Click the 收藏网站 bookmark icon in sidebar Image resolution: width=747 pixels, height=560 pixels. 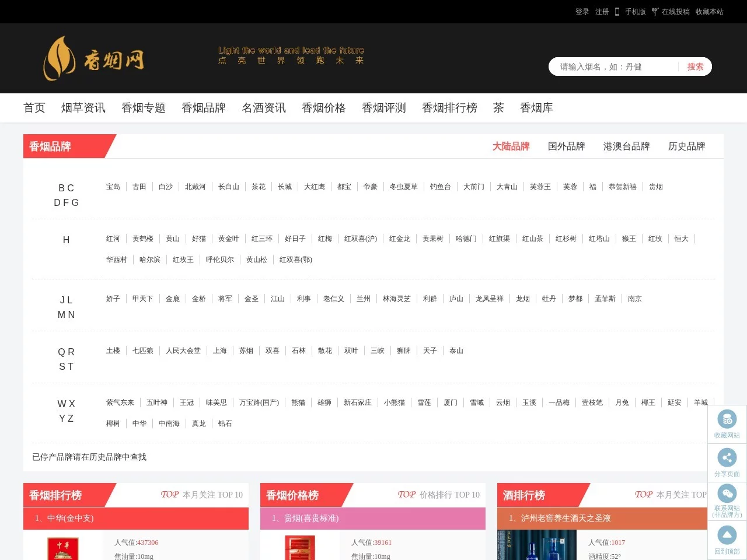tap(727, 419)
